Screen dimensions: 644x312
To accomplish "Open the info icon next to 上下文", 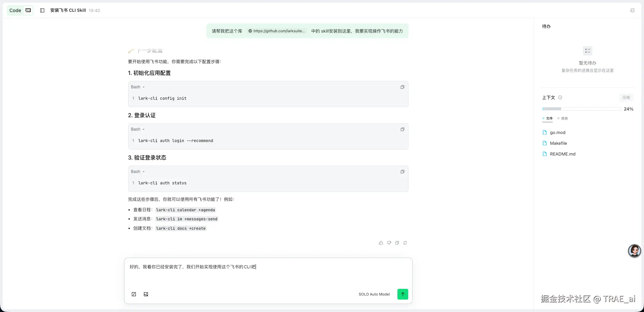I will (560, 97).
